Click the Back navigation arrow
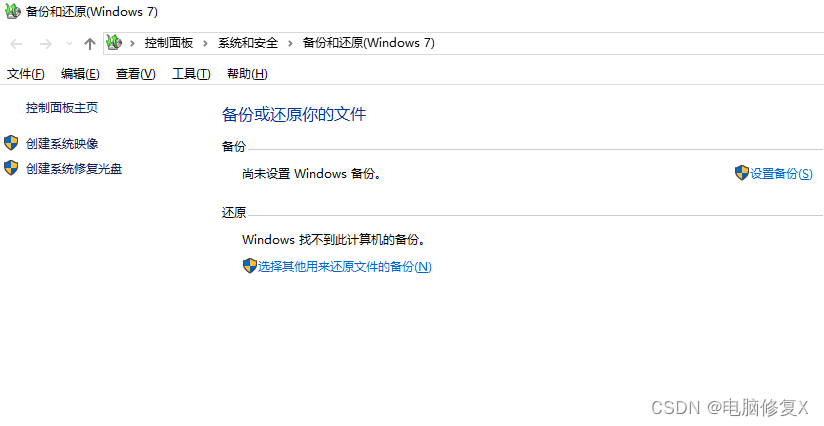The image size is (824, 426). [16, 44]
